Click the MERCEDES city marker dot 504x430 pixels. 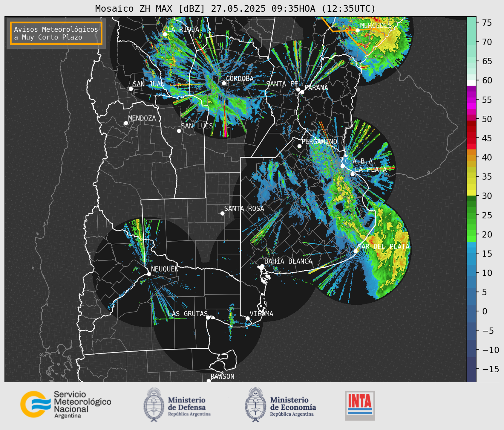coord(357,31)
